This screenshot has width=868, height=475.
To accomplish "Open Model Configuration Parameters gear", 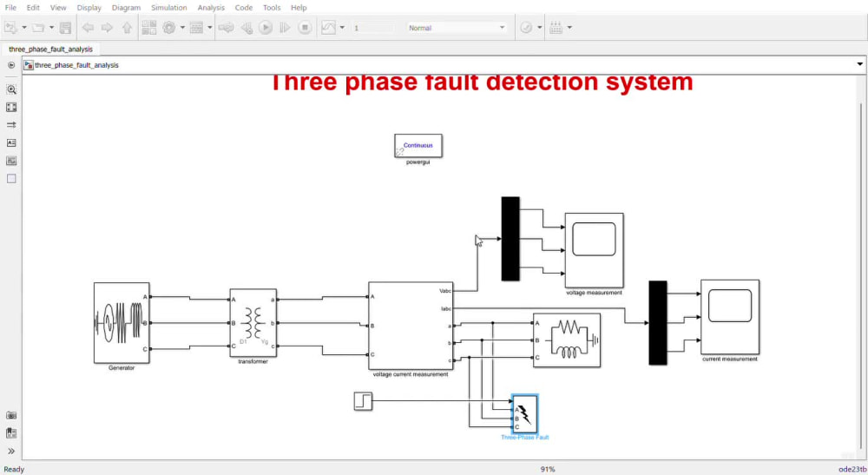I will [x=169, y=28].
